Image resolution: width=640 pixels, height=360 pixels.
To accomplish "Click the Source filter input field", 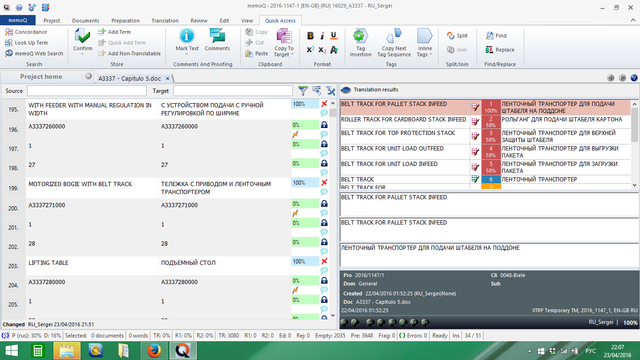I will pos(87,91).
